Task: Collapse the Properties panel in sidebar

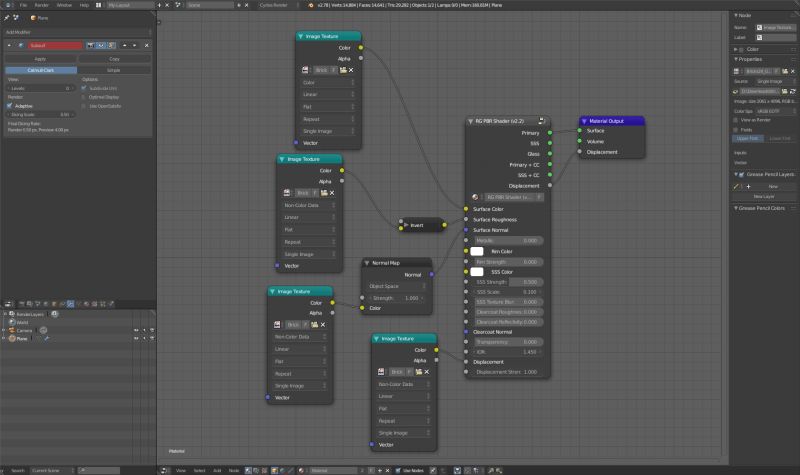Action: (736, 59)
